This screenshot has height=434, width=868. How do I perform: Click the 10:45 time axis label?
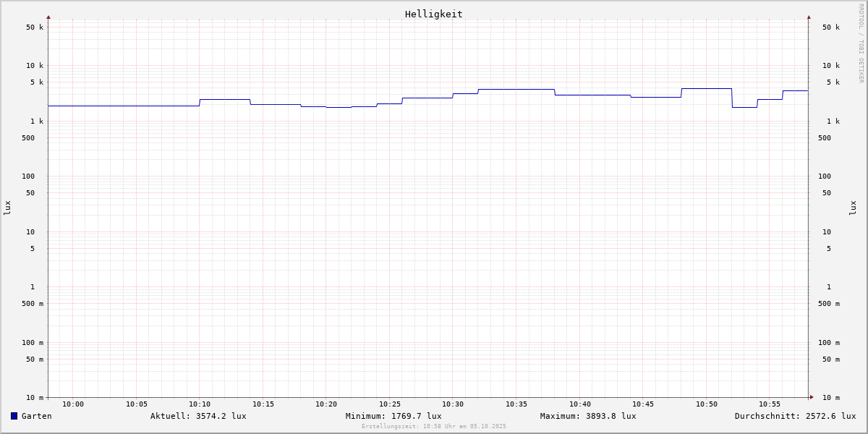(x=643, y=404)
